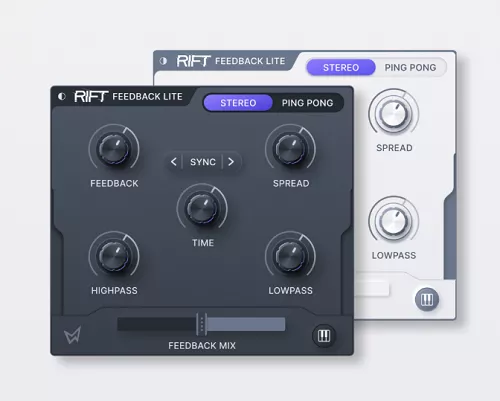Click the FEEDBACK MIX label
This screenshot has height=401, width=500.
(202, 346)
